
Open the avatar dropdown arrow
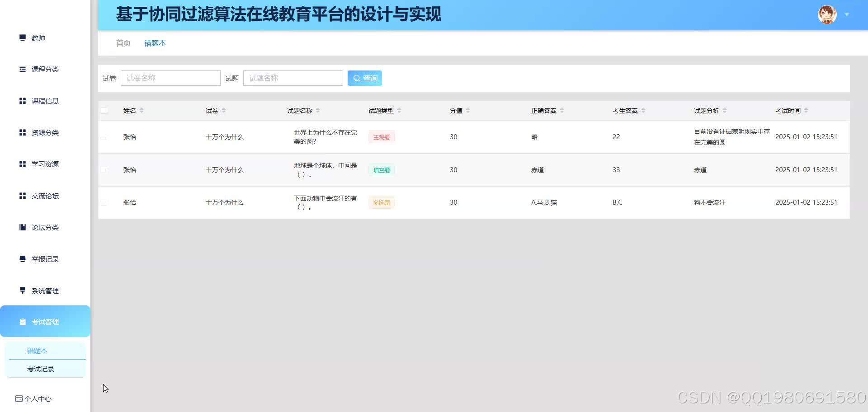846,14
